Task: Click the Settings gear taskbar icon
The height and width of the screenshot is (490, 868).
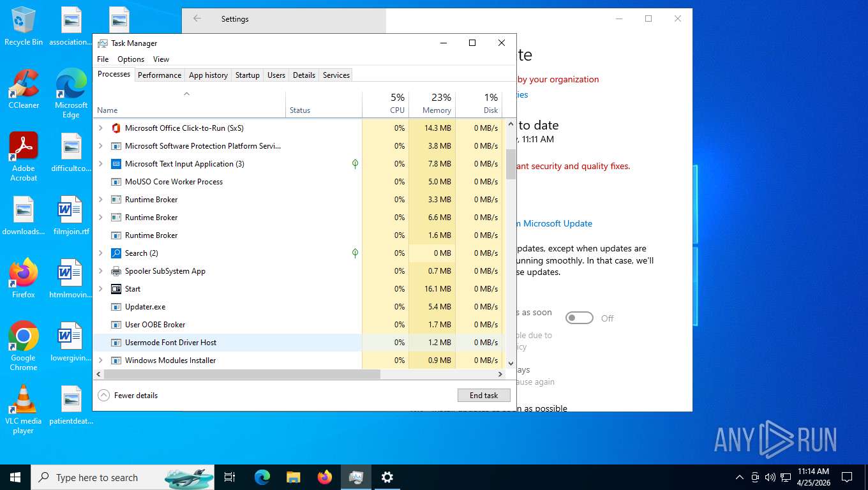Action: click(x=387, y=477)
